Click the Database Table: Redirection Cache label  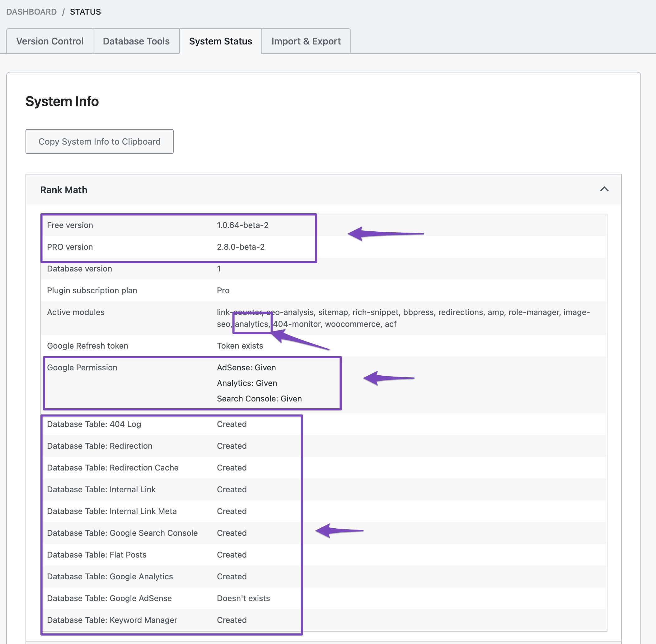(x=112, y=468)
